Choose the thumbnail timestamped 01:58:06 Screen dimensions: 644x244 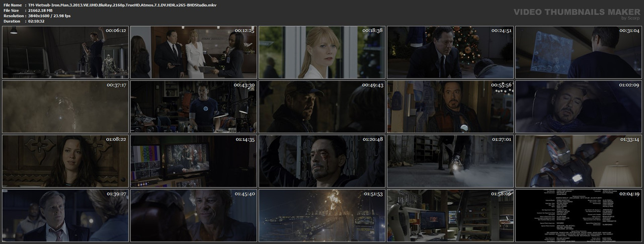tap(450, 215)
